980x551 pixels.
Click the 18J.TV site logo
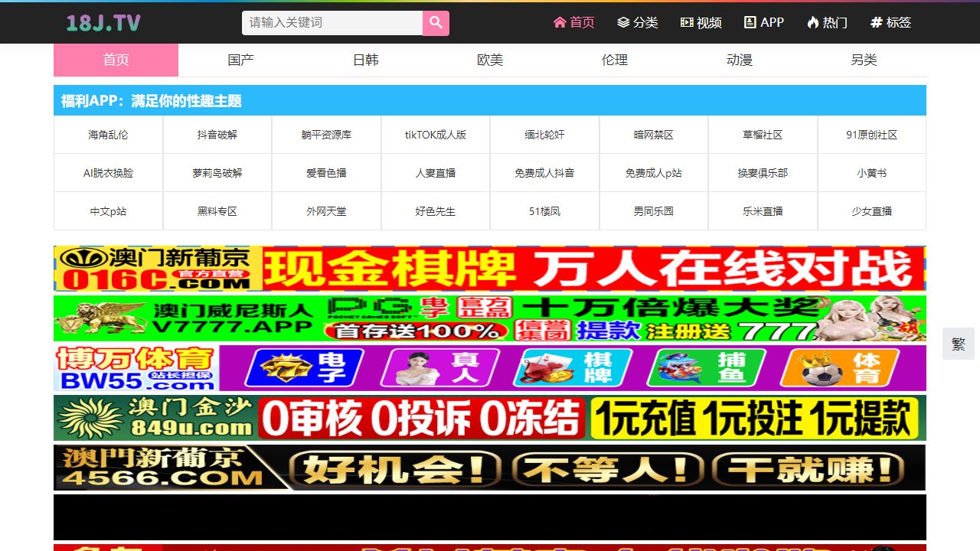(x=103, y=23)
